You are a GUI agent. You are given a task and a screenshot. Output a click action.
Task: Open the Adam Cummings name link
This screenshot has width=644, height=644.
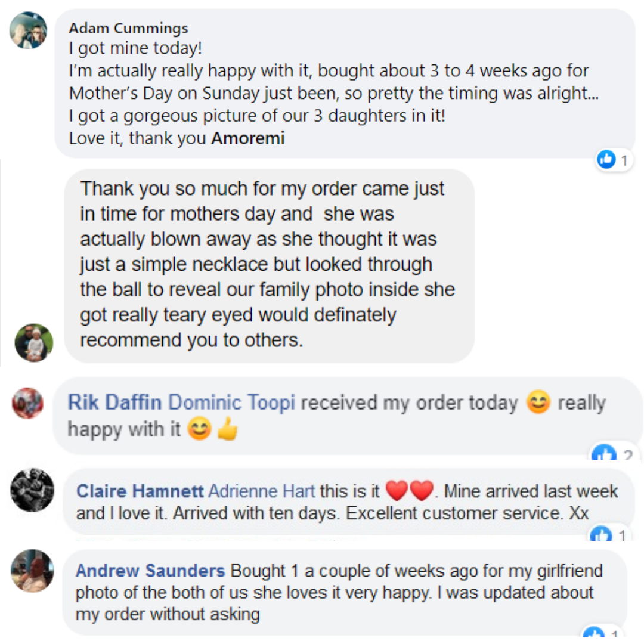tap(128, 28)
